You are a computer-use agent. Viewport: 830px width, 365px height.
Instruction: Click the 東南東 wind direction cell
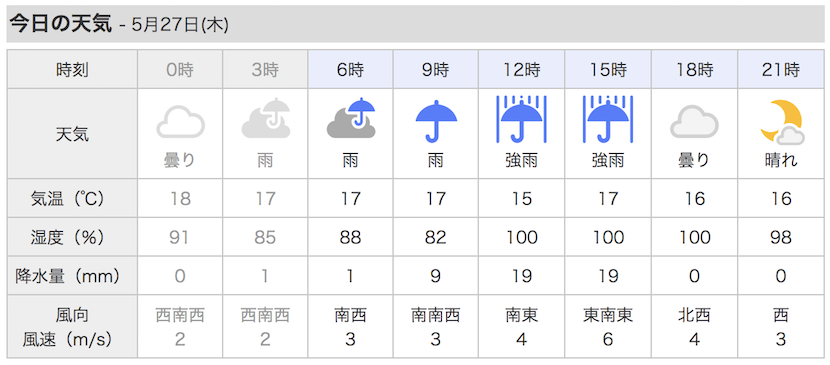(608, 316)
